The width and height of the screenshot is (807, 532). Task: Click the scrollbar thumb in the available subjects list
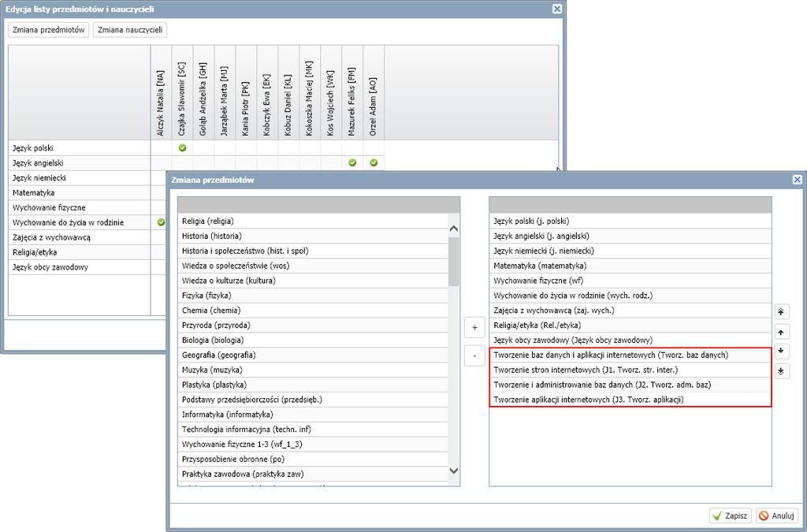point(453,262)
